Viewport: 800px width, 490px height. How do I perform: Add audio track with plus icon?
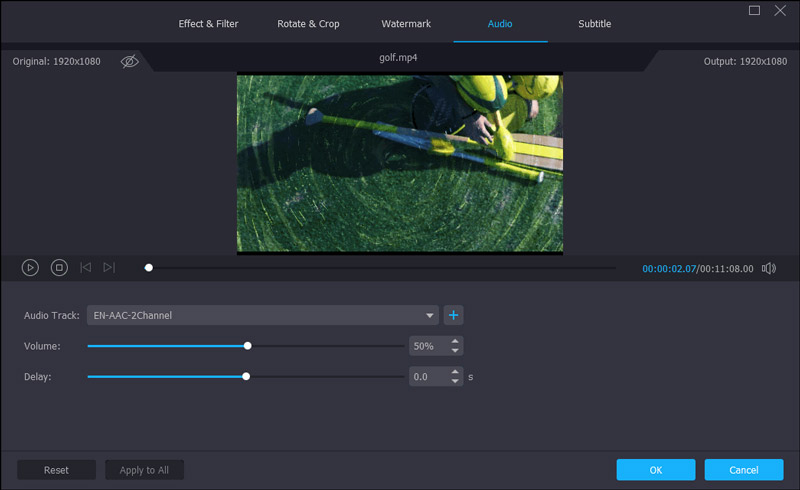click(453, 315)
